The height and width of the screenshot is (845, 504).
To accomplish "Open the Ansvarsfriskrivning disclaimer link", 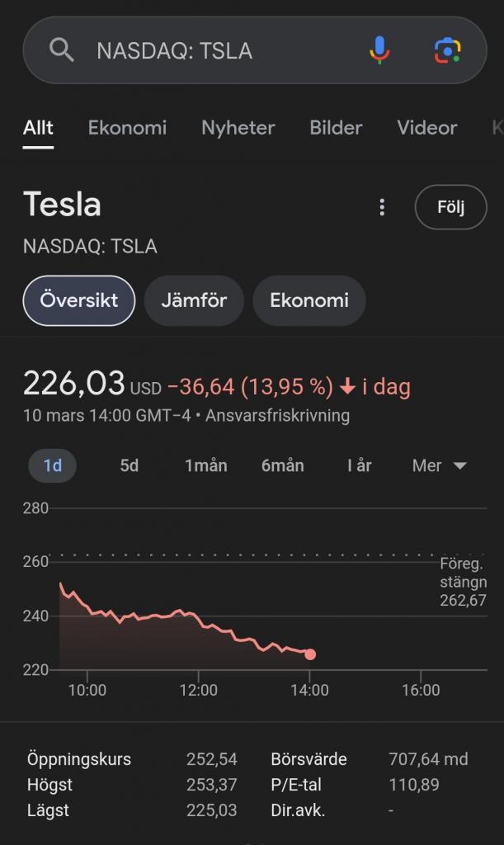I will [x=277, y=415].
